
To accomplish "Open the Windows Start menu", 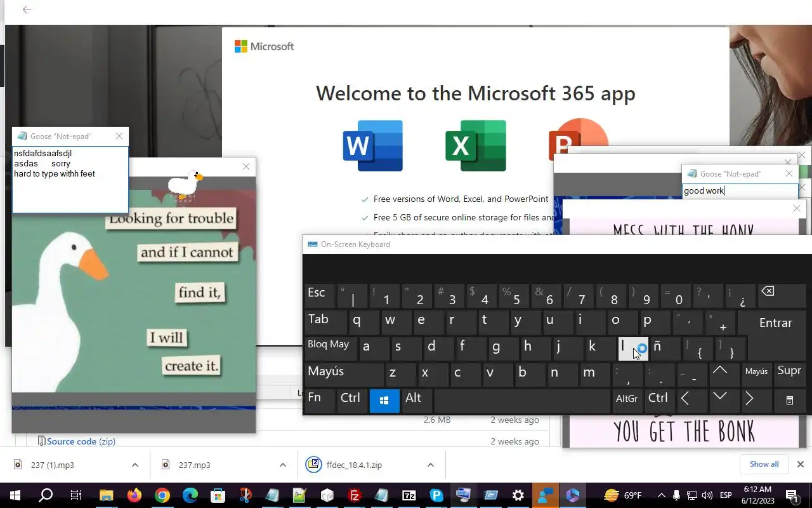I will coord(15,495).
